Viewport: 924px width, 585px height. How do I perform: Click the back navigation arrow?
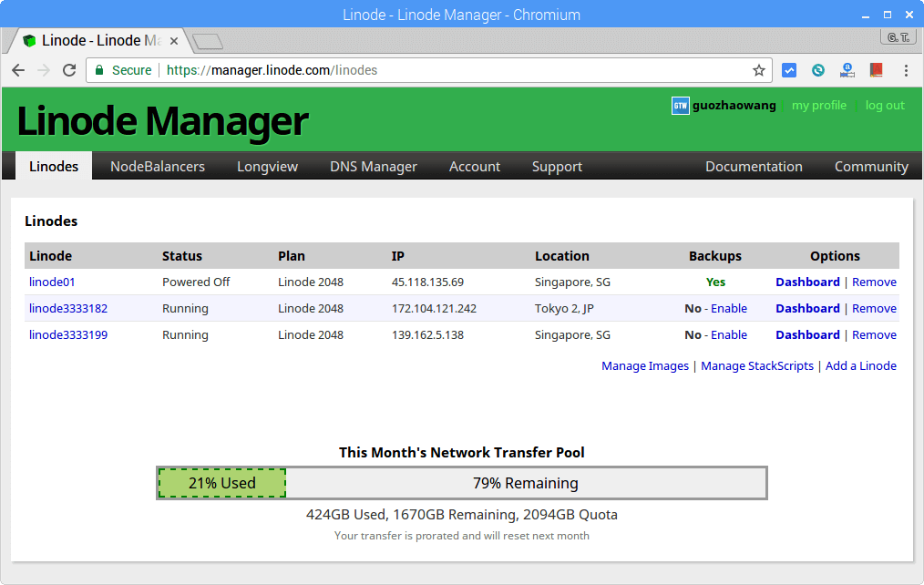pyautogui.click(x=18, y=69)
